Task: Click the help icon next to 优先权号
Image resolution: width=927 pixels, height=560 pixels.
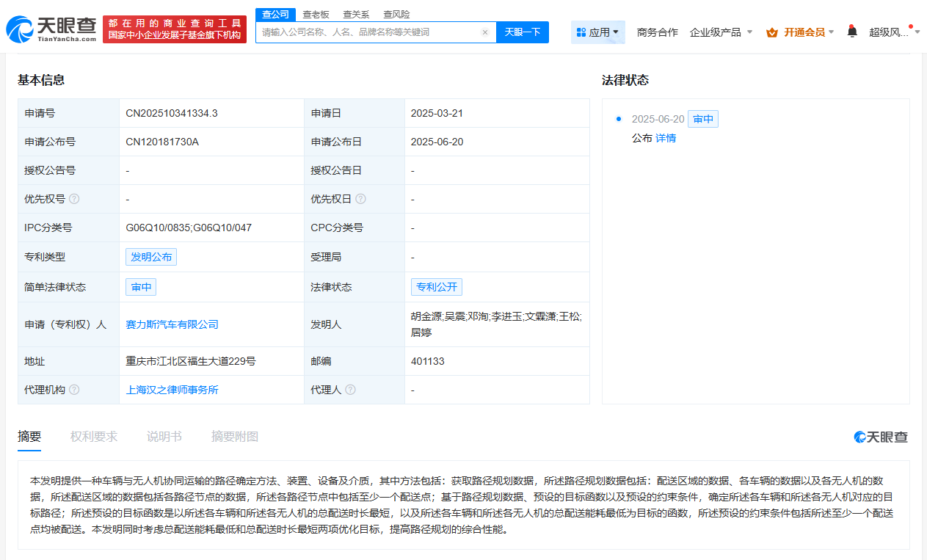Action: pyautogui.click(x=74, y=199)
